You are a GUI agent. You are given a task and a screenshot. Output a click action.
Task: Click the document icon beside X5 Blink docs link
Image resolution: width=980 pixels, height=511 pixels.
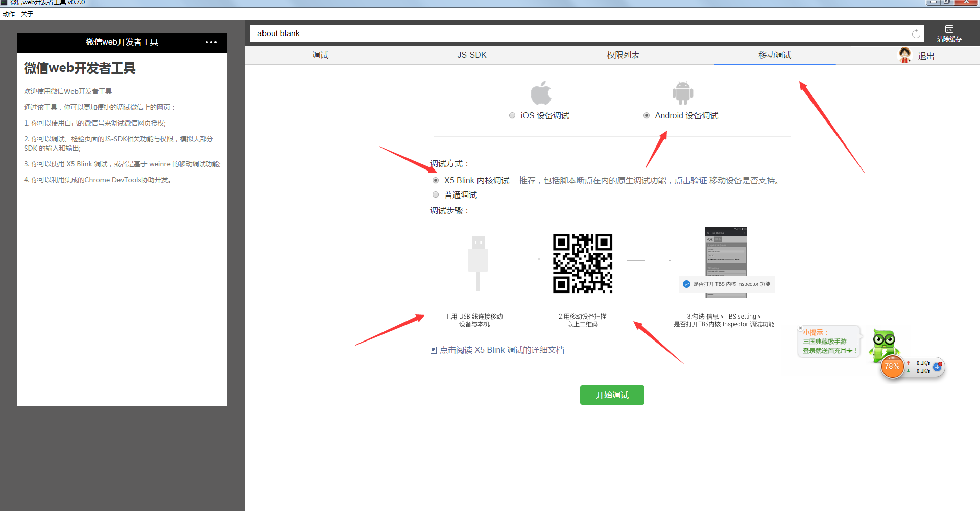[434, 350]
